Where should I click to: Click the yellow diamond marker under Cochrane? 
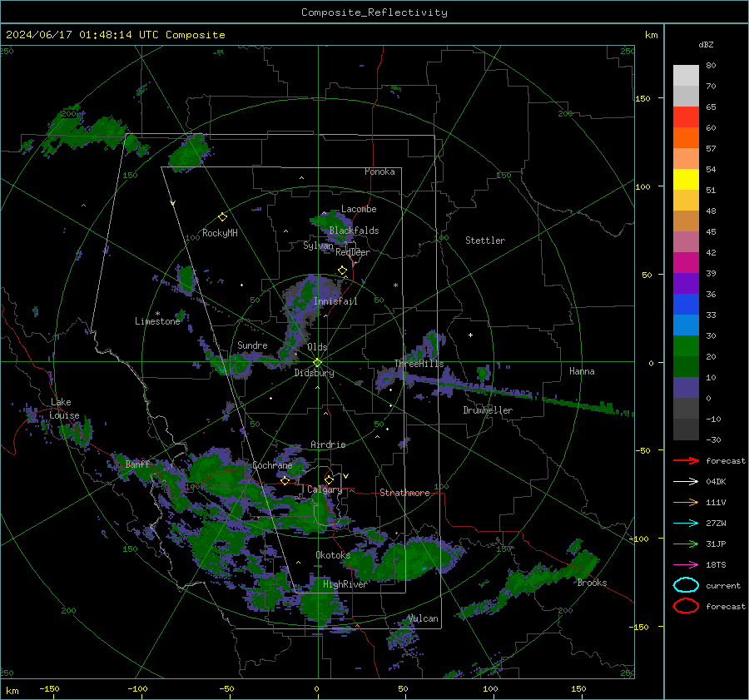pos(285,481)
